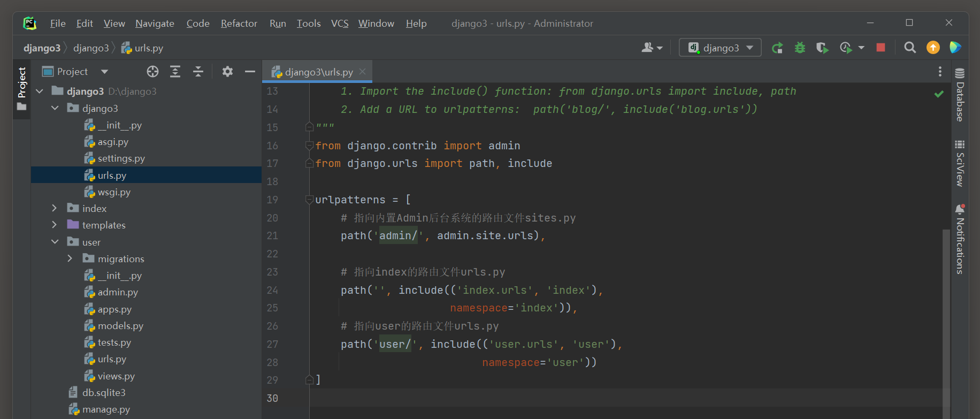
Task: Open profiler options dropdown arrow
Action: (861, 48)
